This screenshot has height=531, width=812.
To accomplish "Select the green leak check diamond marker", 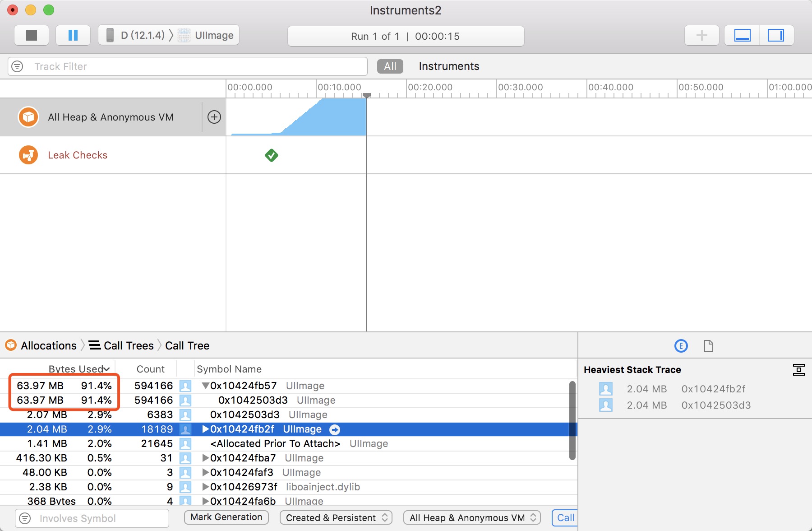I will point(272,155).
